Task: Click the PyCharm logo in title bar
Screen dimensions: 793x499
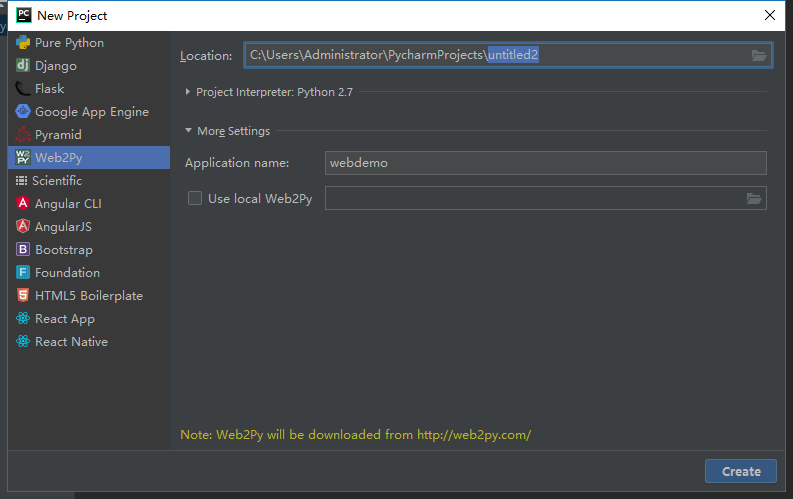Action: coord(24,15)
